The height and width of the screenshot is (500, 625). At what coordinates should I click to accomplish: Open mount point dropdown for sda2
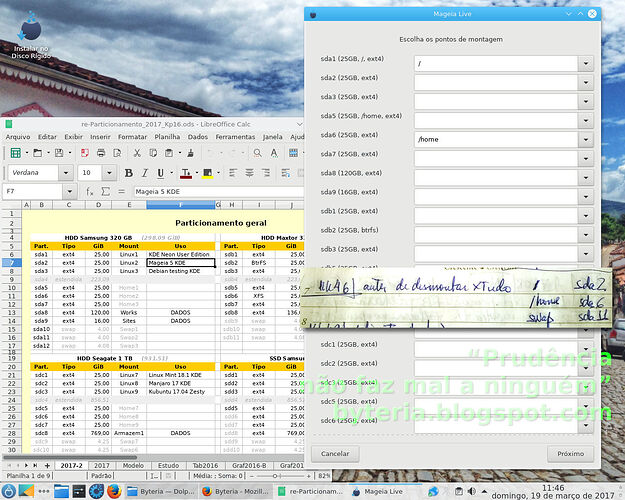coord(586,83)
